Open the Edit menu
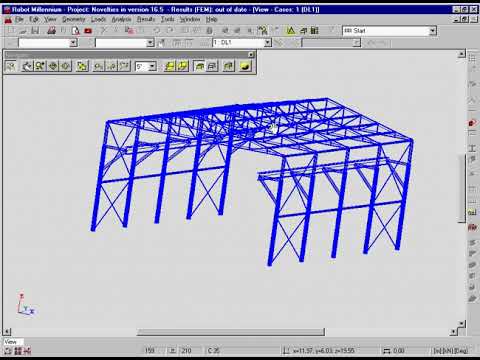This screenshot has height=360, width=480. (34, 19)
